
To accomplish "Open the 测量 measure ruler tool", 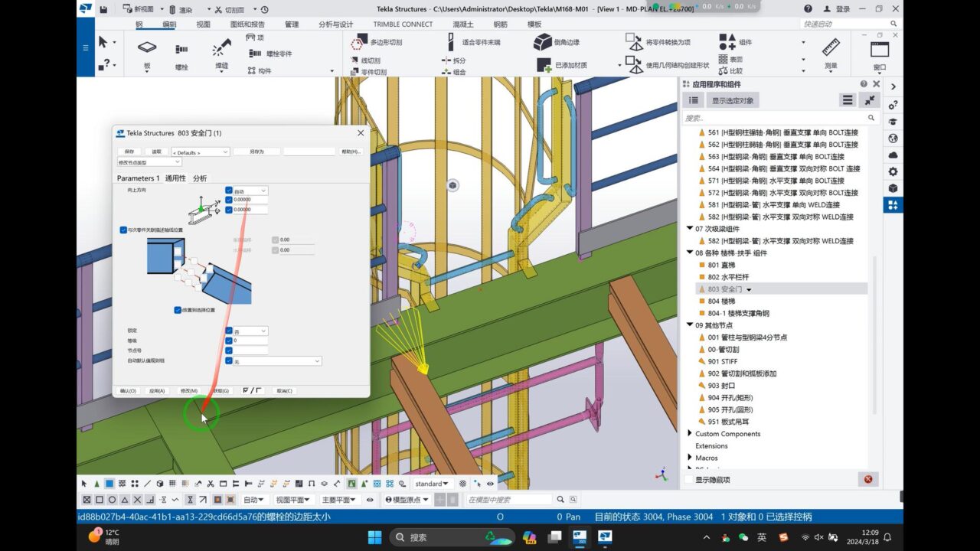I will point(831,47).
